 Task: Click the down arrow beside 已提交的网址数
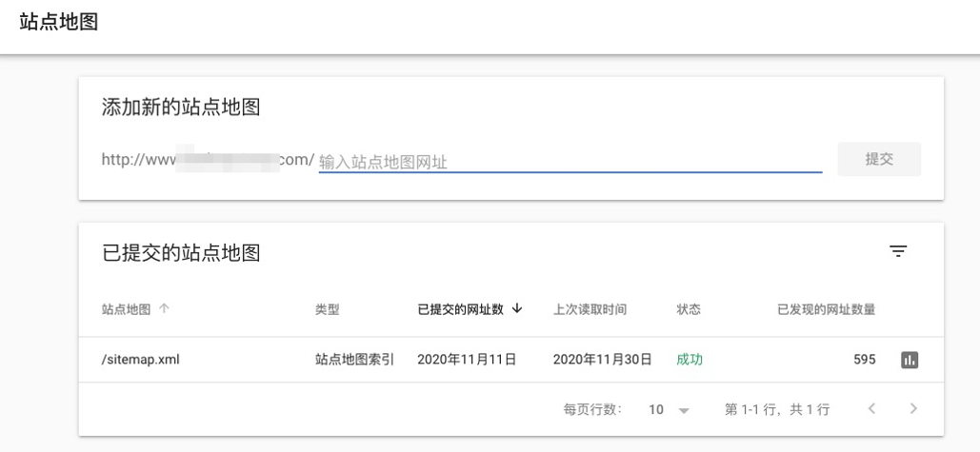pos(517,308)
